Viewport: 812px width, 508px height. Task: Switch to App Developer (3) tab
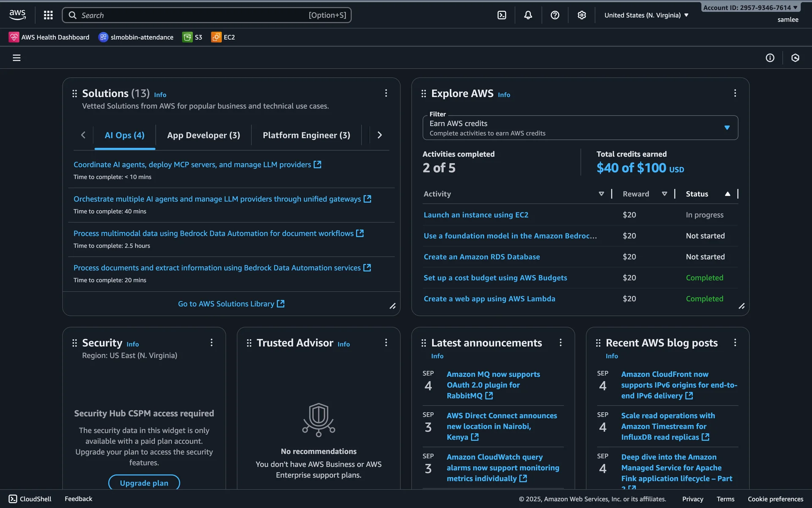(203, 135)
